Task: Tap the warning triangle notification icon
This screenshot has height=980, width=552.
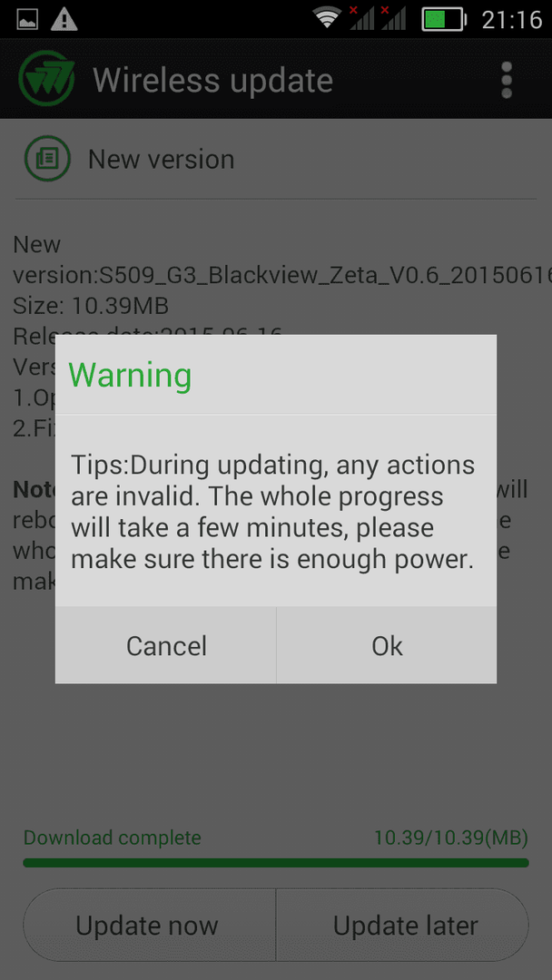Action: tap(64, 19)
